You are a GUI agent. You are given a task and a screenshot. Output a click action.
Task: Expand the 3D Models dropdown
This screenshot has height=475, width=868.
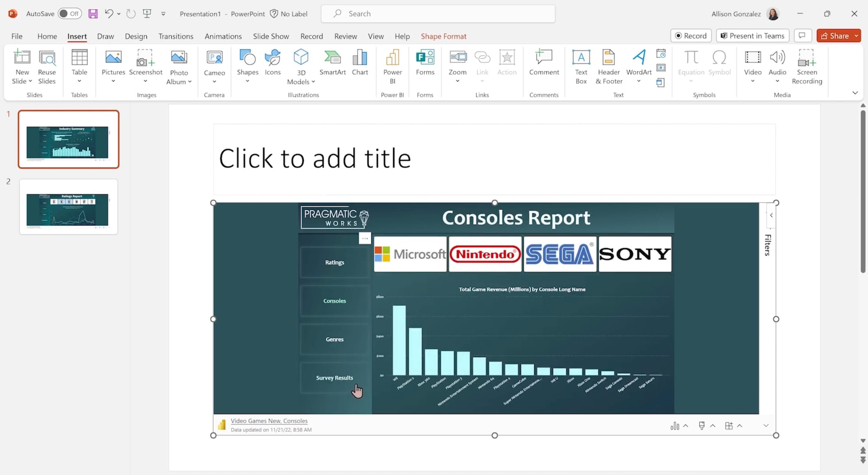313,82
